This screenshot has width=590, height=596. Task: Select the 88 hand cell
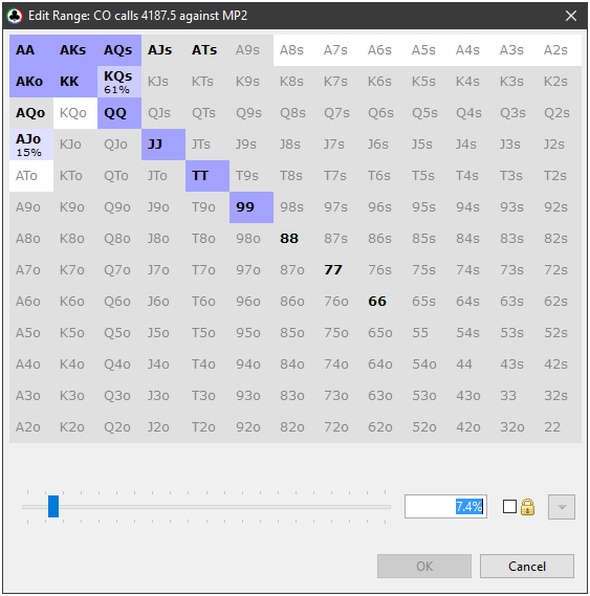click(x=295, y=239)
